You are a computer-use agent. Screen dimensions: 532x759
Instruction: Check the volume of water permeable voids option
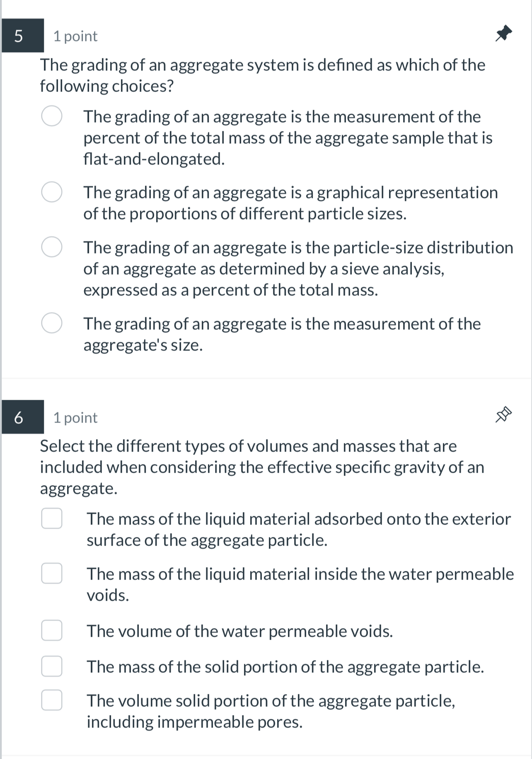(51, 631)
